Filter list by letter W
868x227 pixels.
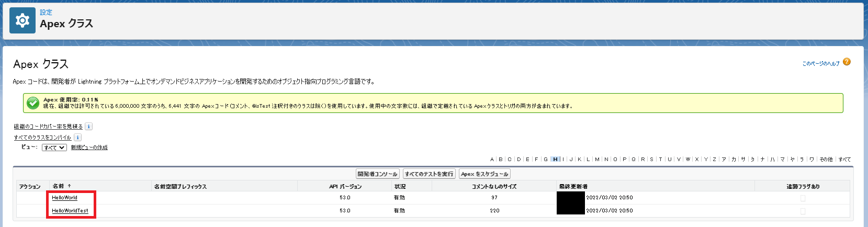pos(688,160)
